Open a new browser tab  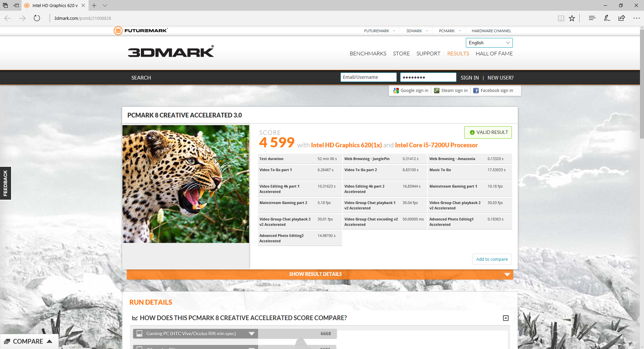[94, 5]
